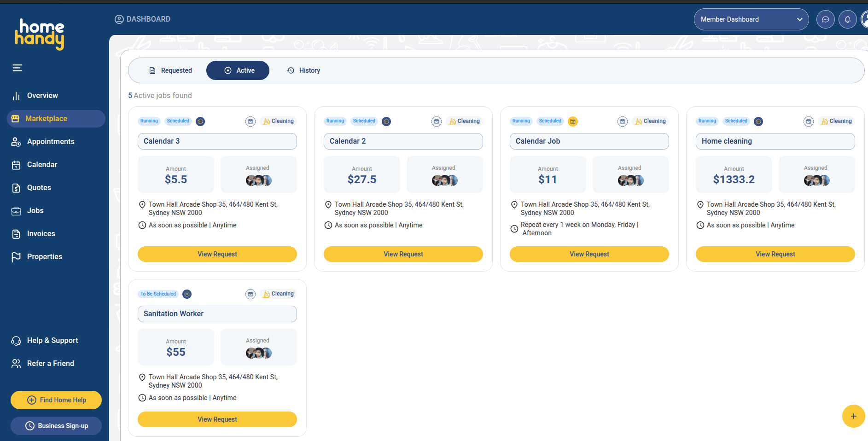Select the Active jobs tab
Image resolution: width=868 pixels, height=441 pixels.
pos(238,70)
